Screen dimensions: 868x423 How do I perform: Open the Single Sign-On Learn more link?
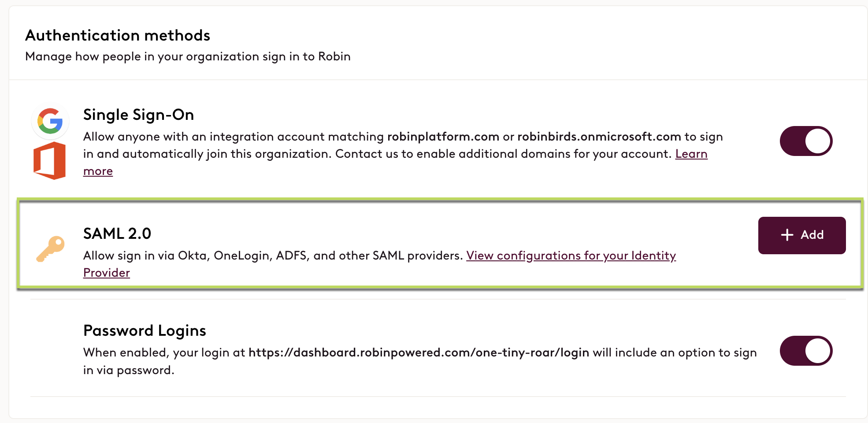(x=691, y=154)
